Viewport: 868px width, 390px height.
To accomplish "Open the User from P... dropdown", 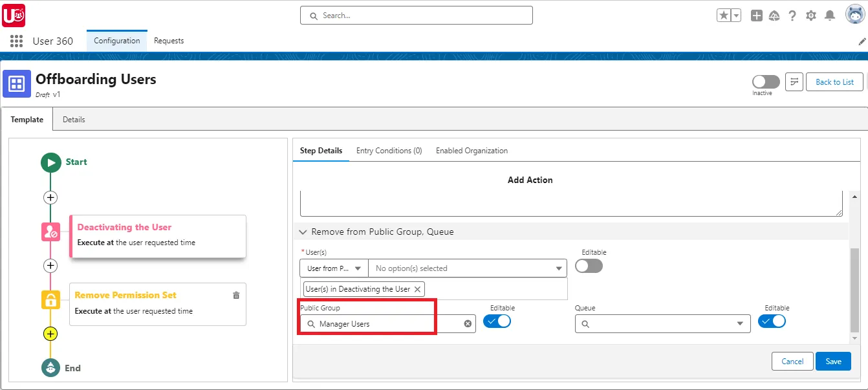I will pos(333,267).
